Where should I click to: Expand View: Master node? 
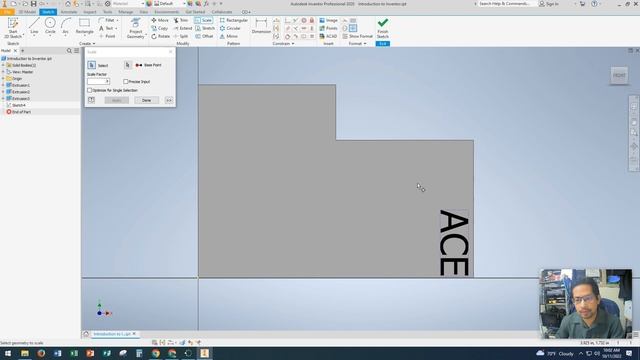(x=3, y=72)
